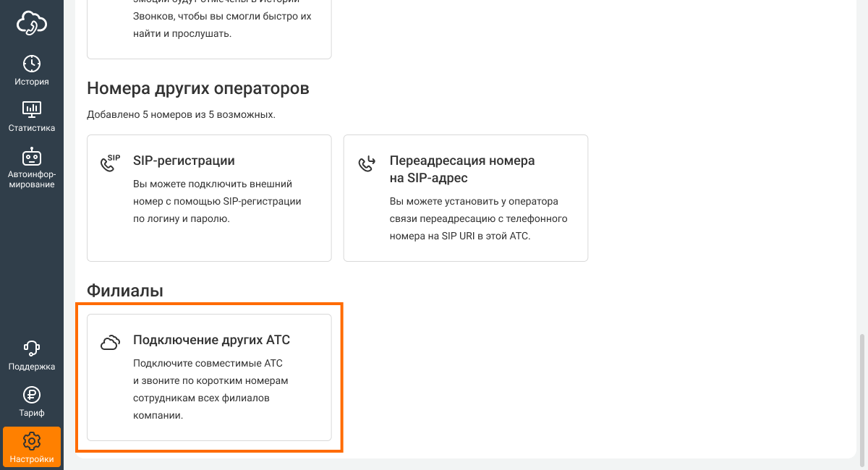The height and width of the screenshot is (470, 868).
Task: Click the Настройки gear icon
Action: point(32,441)
